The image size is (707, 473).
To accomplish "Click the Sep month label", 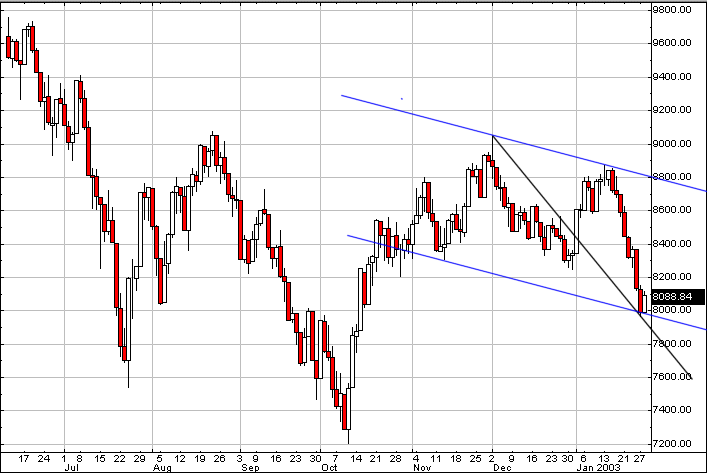I will pos(250,468).
